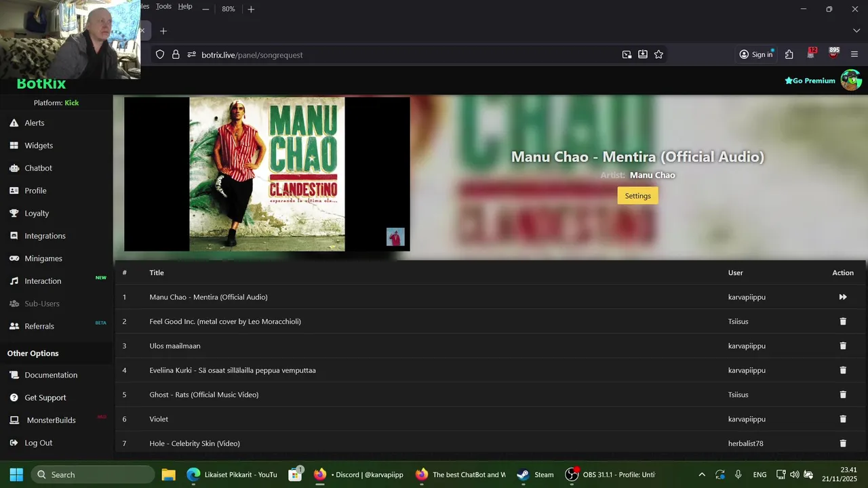The width and height of the screenshot is (868, 488).
Task: Open the Referrals page
Action: [39, 326]
